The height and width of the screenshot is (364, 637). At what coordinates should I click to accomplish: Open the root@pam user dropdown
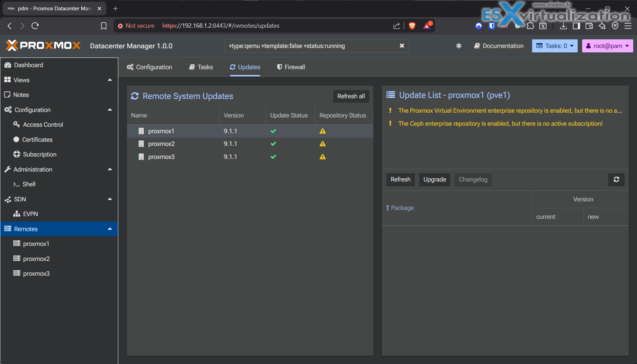click(607, 46)
